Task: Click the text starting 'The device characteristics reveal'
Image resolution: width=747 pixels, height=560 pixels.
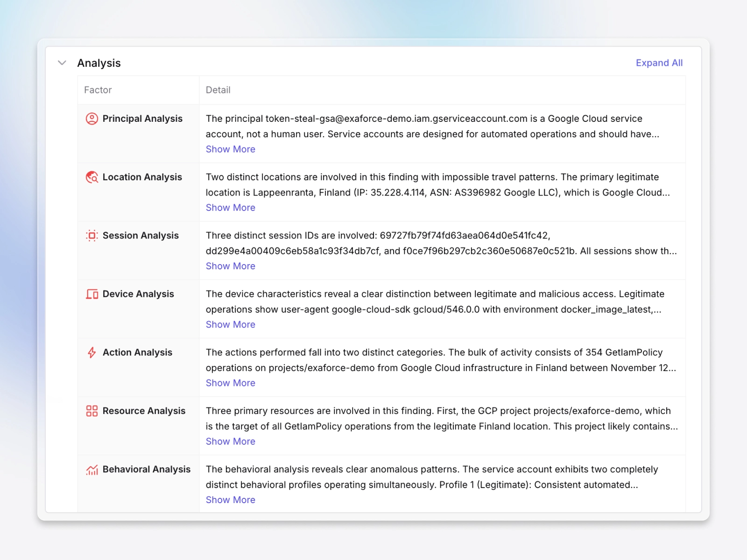Action: (x=435, y=301)
